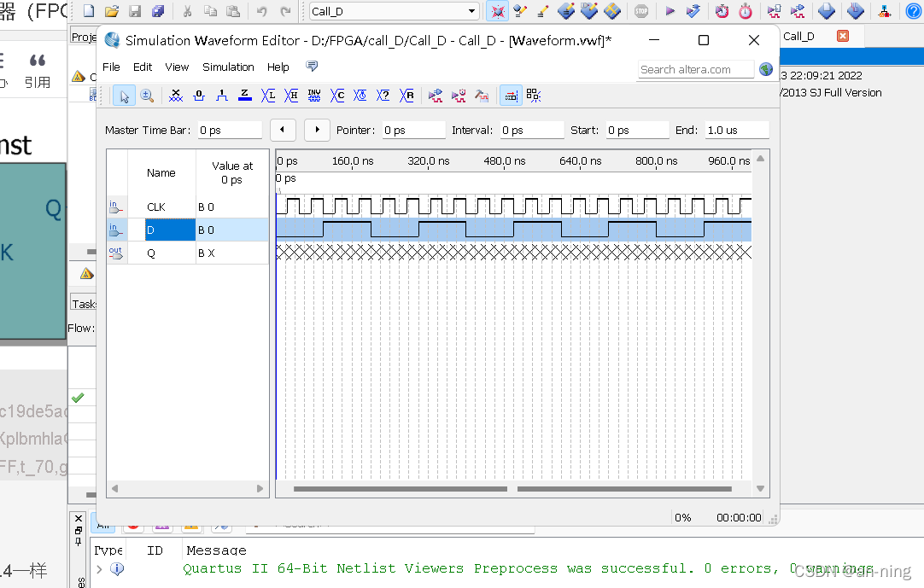924x588 pixels.
Task: Click the Value at 0 ps header
Action: [232, 172]
